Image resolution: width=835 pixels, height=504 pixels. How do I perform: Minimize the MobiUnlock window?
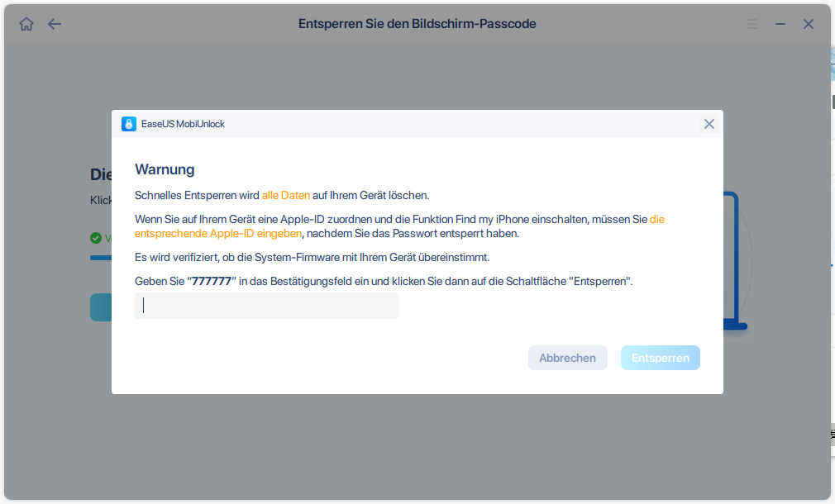[780, 24]
